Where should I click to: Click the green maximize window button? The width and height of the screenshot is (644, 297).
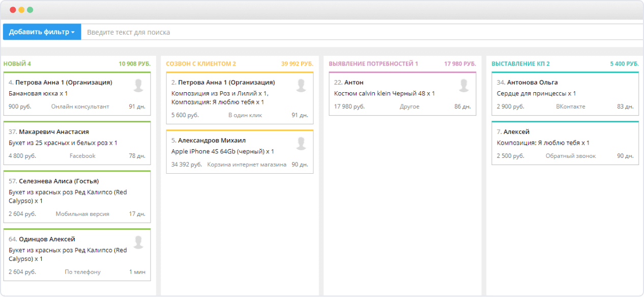tap(30, 10)
